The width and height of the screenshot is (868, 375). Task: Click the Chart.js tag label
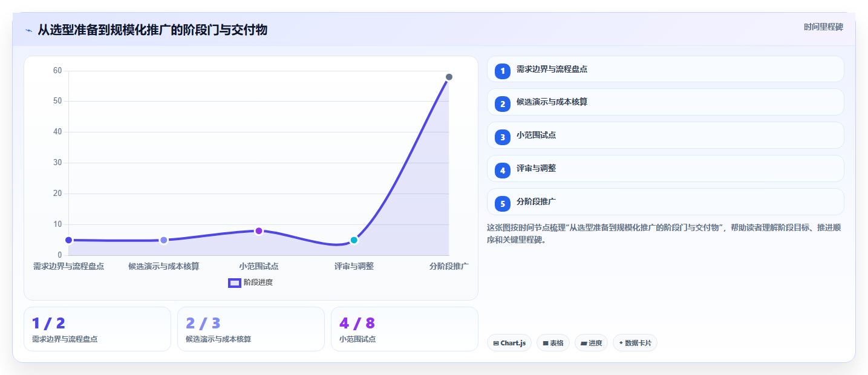513,343
